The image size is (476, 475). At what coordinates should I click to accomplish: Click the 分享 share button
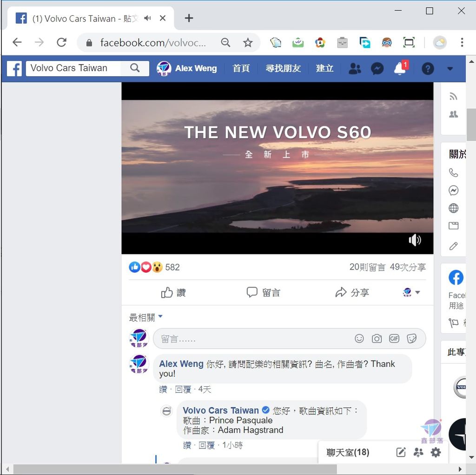point(352,293)
